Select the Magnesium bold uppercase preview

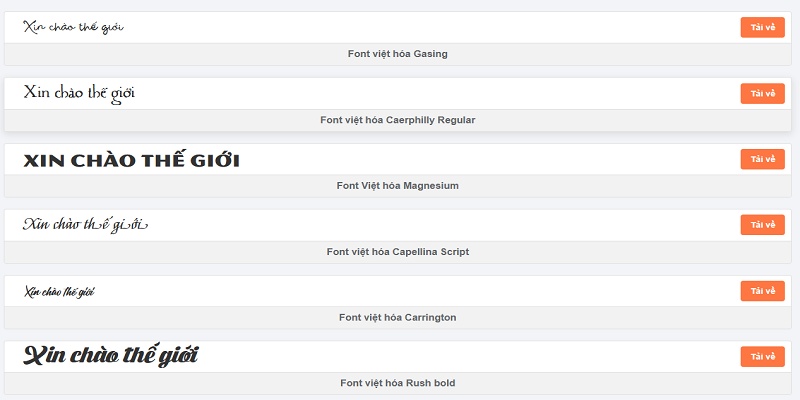click(132, 159)
